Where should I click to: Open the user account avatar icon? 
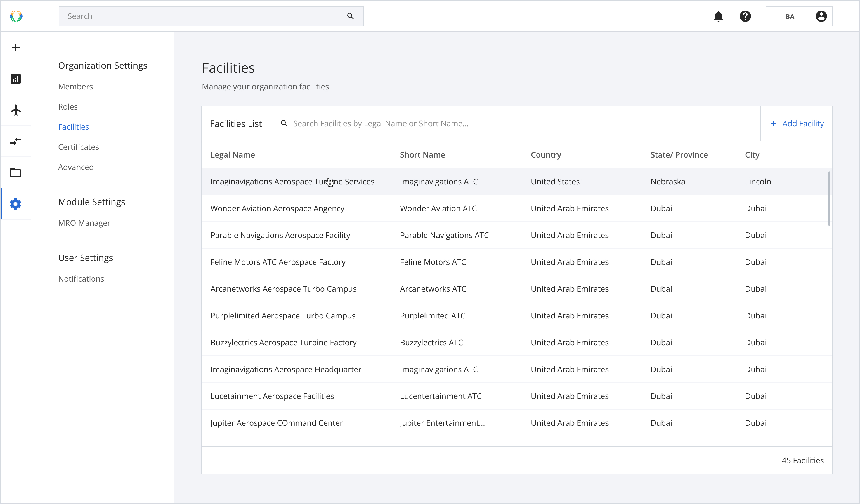pos(821,16)
